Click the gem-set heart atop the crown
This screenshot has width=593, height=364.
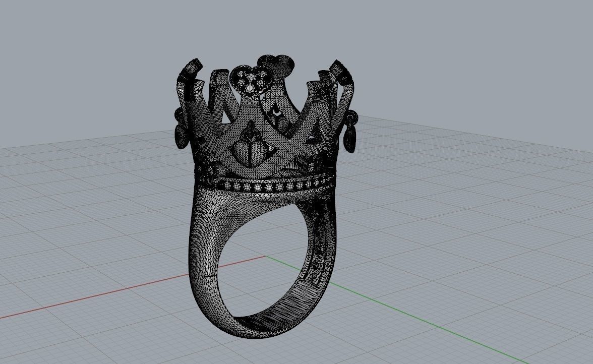click(250, 80)
